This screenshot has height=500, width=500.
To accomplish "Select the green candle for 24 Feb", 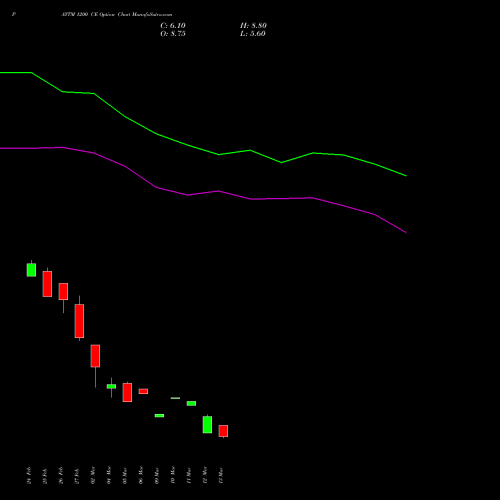I will pos(31,270).
